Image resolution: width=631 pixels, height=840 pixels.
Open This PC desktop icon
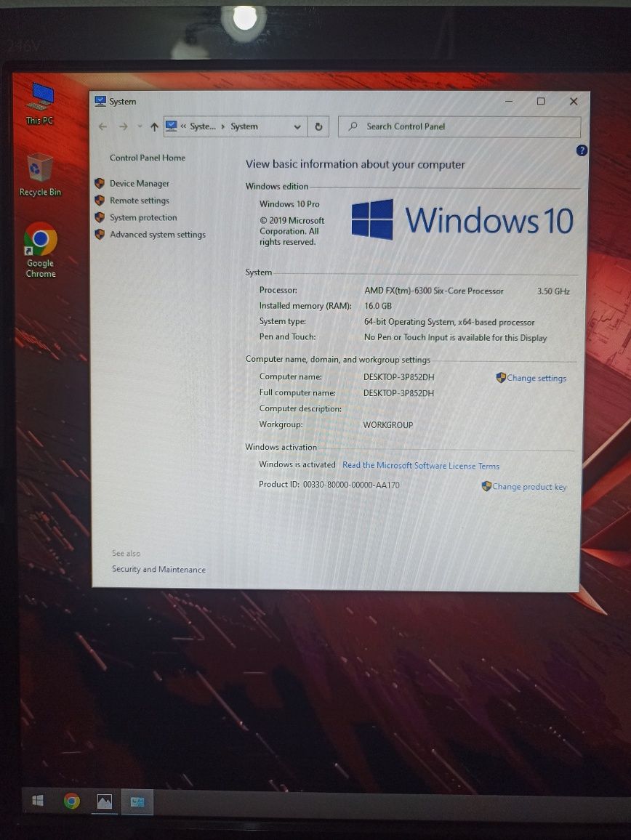(x=41, y=103)
